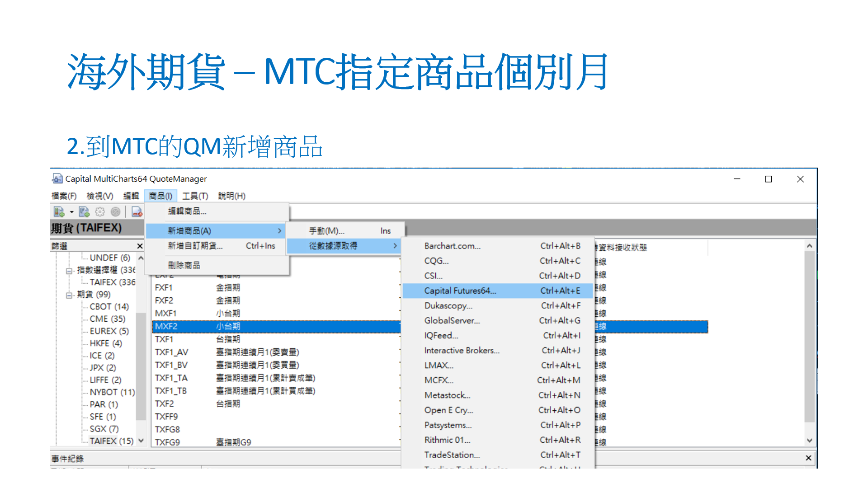Viewport: 868px width, 488px height.
Task: Select the TXF1_AV row
Action: click(x=276, y=352)
